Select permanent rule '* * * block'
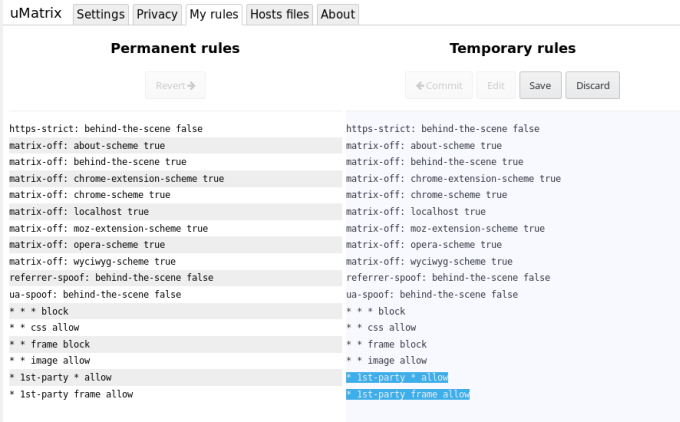680x422 pixels. tap(176, 311)
